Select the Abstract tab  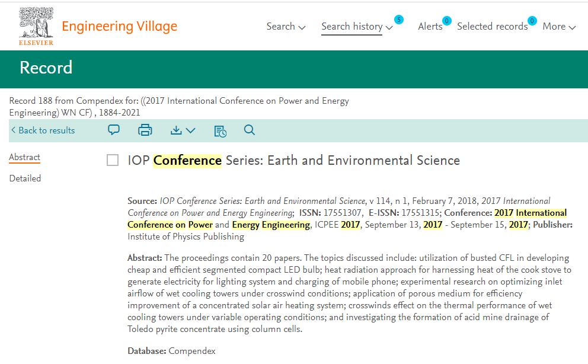pyautogui.click(x=25, y=157)
